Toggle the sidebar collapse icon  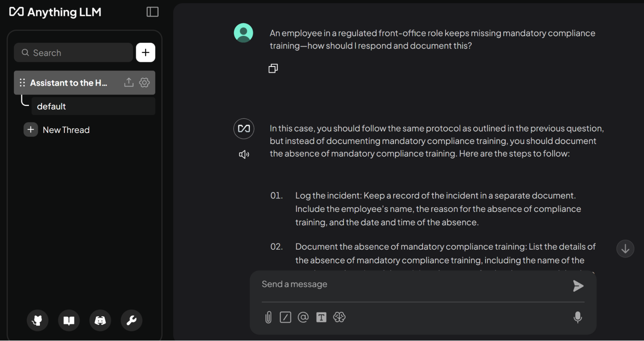pyautogui.click(x=152, y=12)
